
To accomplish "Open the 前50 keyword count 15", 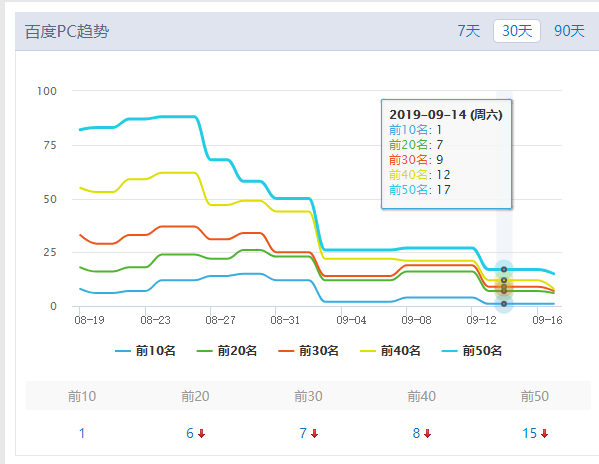I will coord(529,433).
